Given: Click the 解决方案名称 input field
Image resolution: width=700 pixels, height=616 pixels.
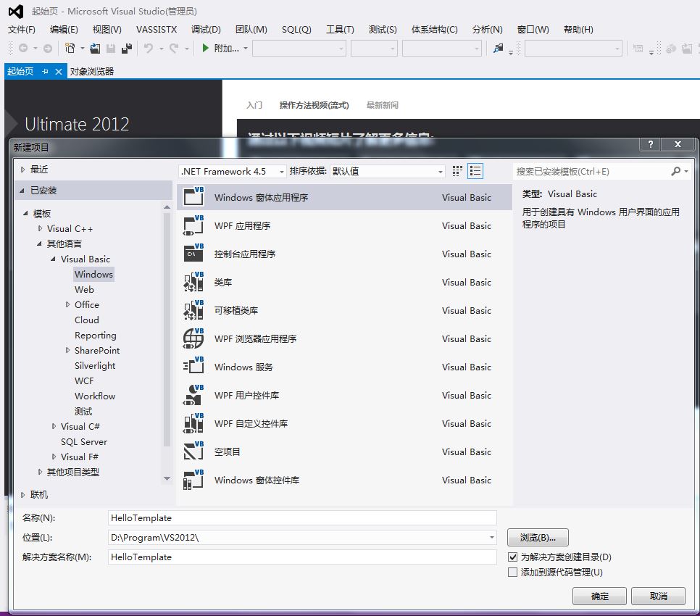Looking at the screenshot, I should tap(302, 557).
